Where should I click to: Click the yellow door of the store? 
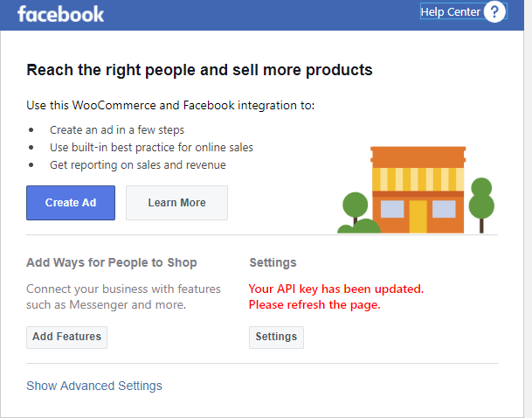418,217
